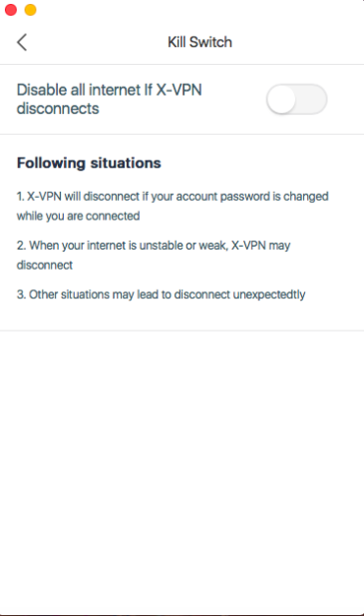Click 'X-VPN' in the toggle label

click(x=180, y=90)
